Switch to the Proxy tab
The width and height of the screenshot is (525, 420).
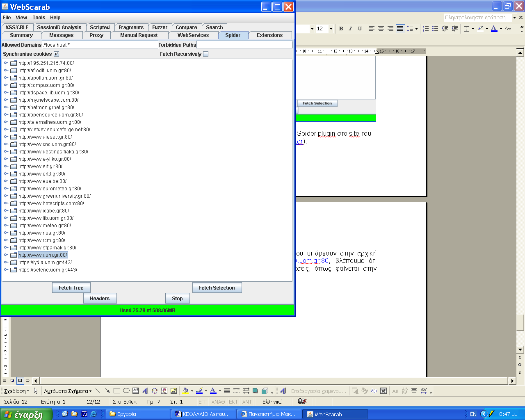96,35
